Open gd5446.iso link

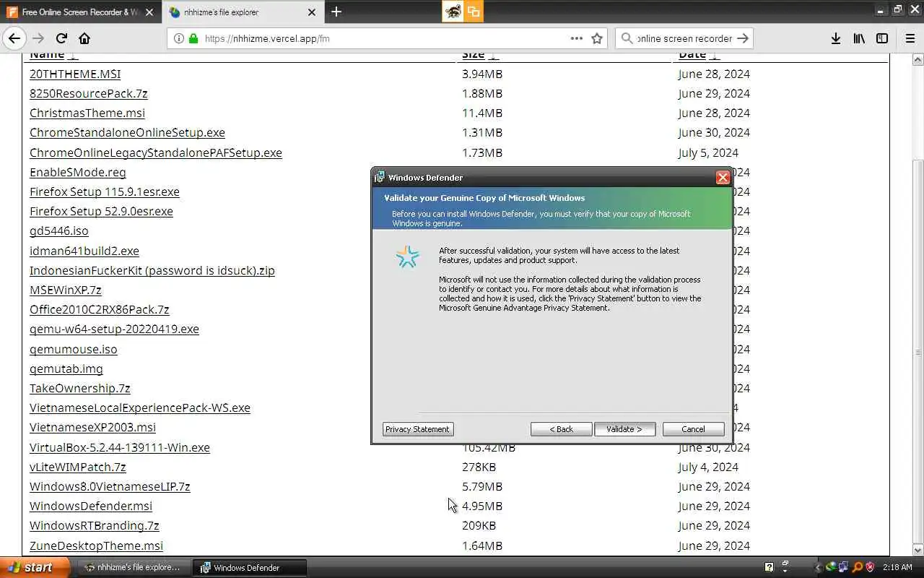pyautogui.click(x=58, y=230)
